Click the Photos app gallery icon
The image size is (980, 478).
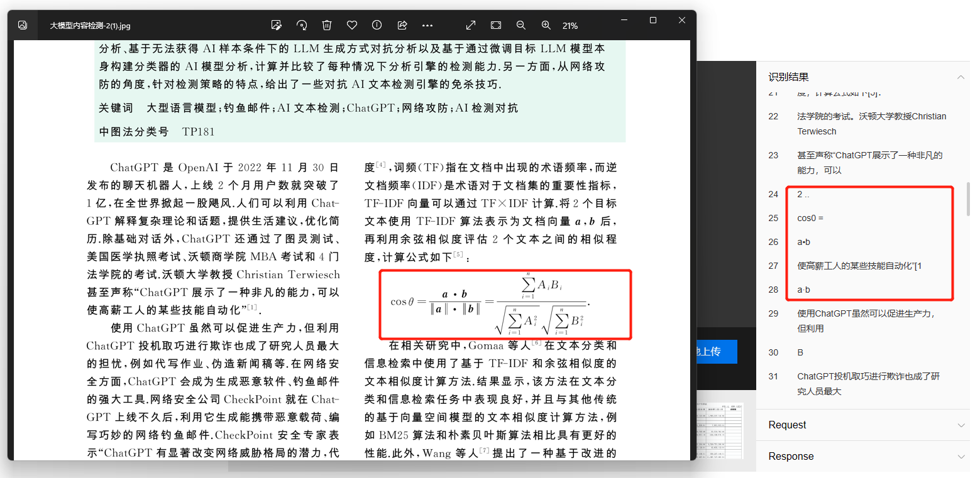[x=23, y=25]
